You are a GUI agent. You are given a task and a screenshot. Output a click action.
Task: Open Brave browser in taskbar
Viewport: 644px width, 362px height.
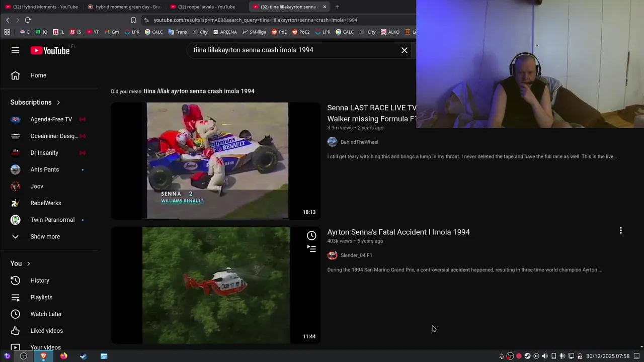point(43,356)
